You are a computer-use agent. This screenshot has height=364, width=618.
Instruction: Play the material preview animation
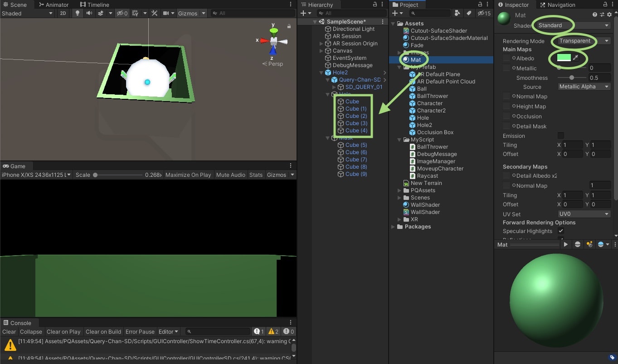pyautogui.click(x=566, y=244)
